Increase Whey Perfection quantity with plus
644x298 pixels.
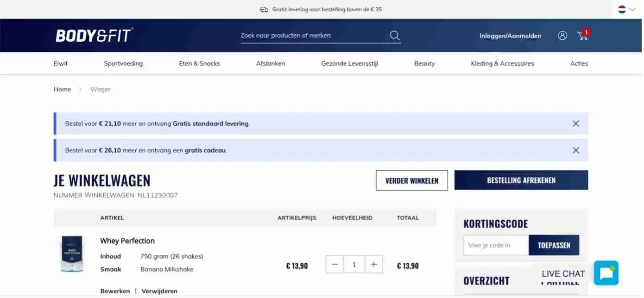pos(374,265)
